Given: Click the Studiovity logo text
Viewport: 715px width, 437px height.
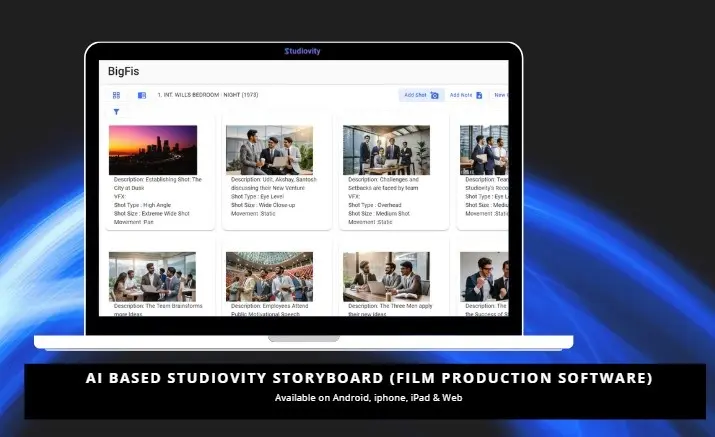Looking at the screenshot, I should [x=302, y=51].
